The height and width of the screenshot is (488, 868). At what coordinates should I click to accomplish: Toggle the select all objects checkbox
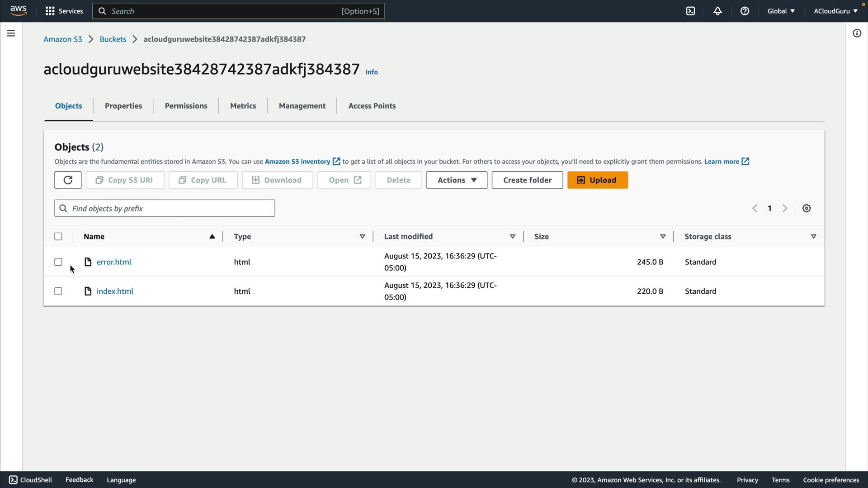click(58, 237)
